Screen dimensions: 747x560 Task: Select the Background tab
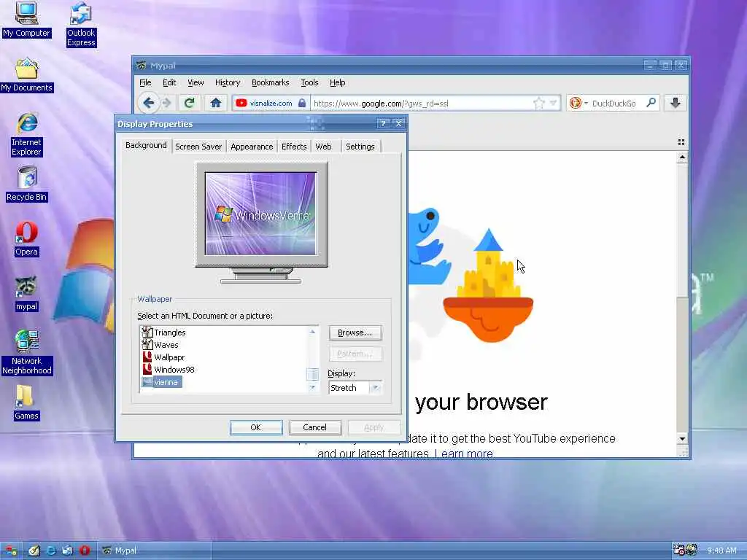[x=146, y=145]
